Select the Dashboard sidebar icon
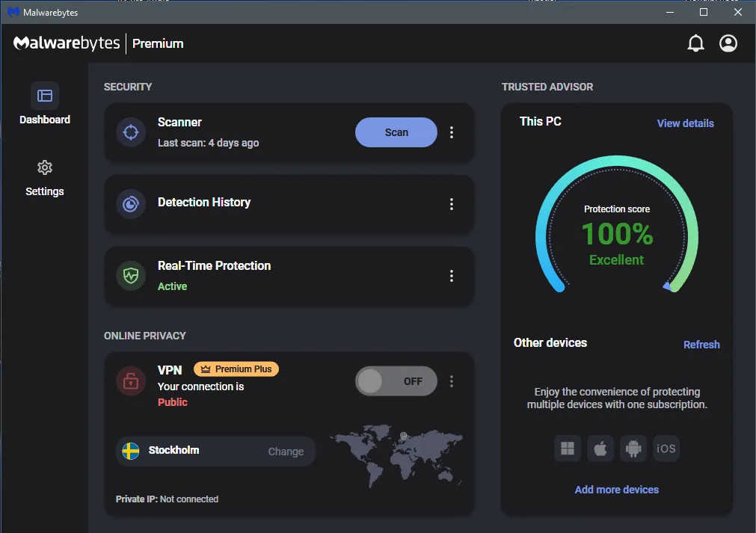The width and height of the screenshot is (756, 533). [x=45, y=96]
